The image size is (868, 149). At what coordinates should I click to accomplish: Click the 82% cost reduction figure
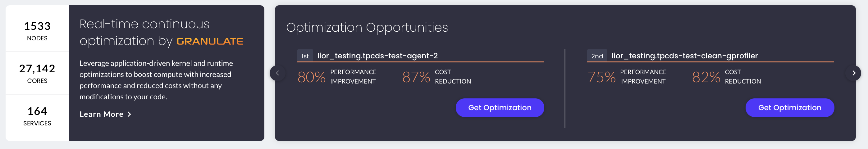coord(706,77)
